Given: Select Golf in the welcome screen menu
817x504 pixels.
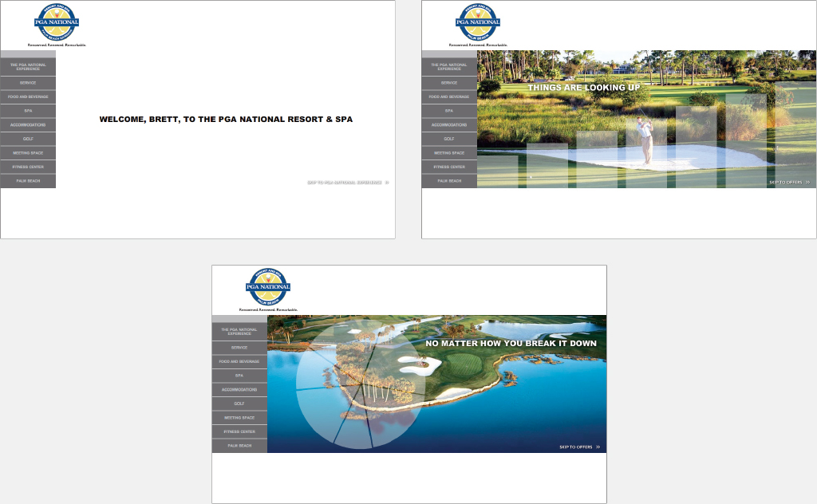Looking at the screenshot, I should (28, 139).
